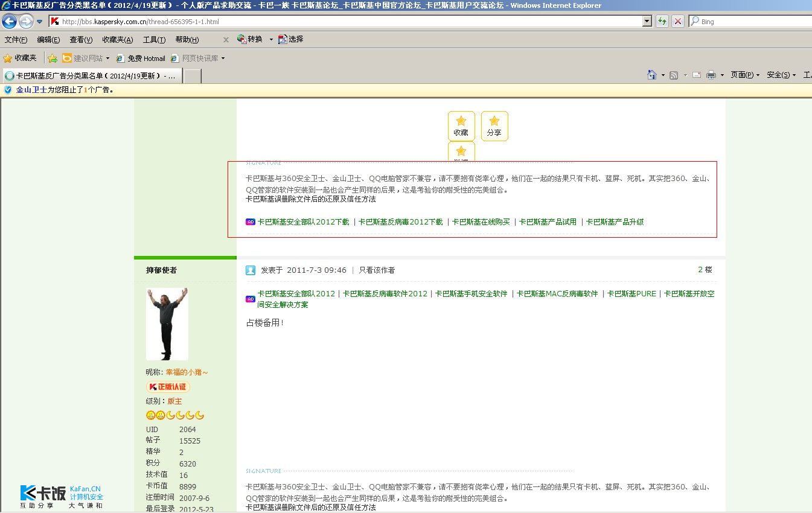Click the nickname 幸福的小猪~

[x=187, y=372]
